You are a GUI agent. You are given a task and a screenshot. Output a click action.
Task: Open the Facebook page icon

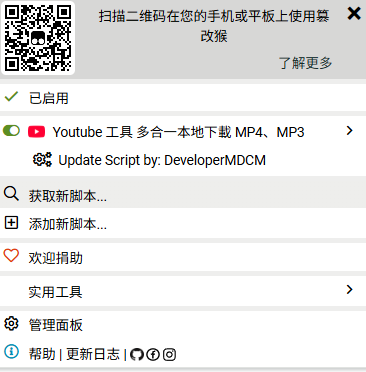[153, 354]
